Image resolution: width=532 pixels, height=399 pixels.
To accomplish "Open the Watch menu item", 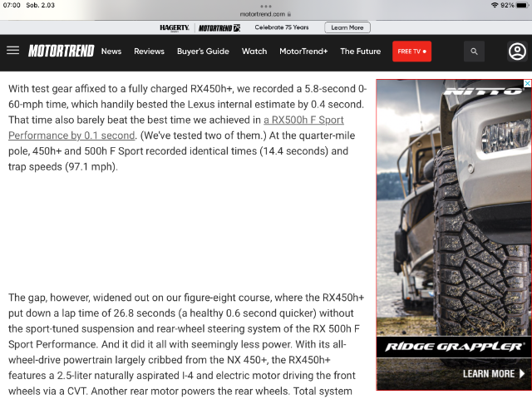I will tap(254, 52).
